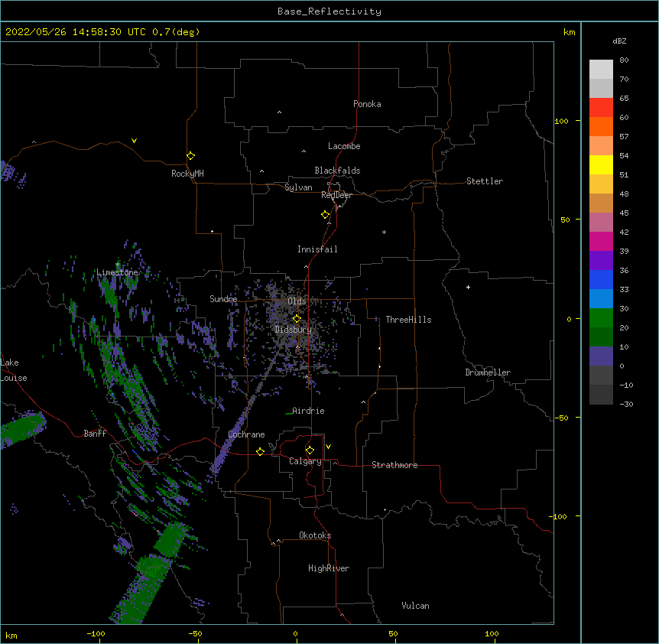Click the light gray 80 dBZ legend swatch
Viewport: 659px width, 644px height.
click(x=601, y=70)
